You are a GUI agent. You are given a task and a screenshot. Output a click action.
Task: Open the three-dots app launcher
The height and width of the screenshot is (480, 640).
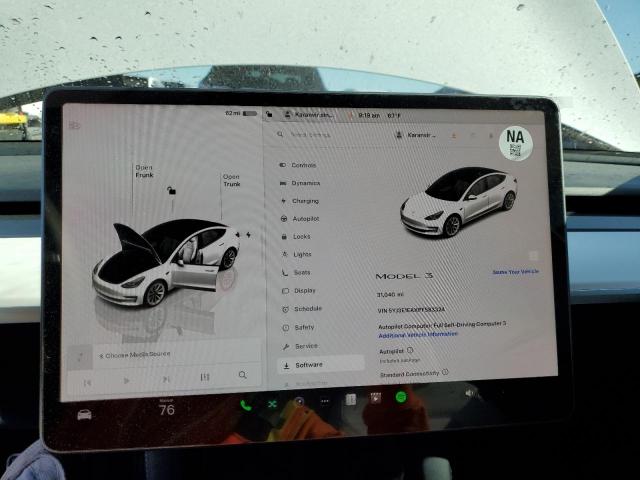(325, 402)
